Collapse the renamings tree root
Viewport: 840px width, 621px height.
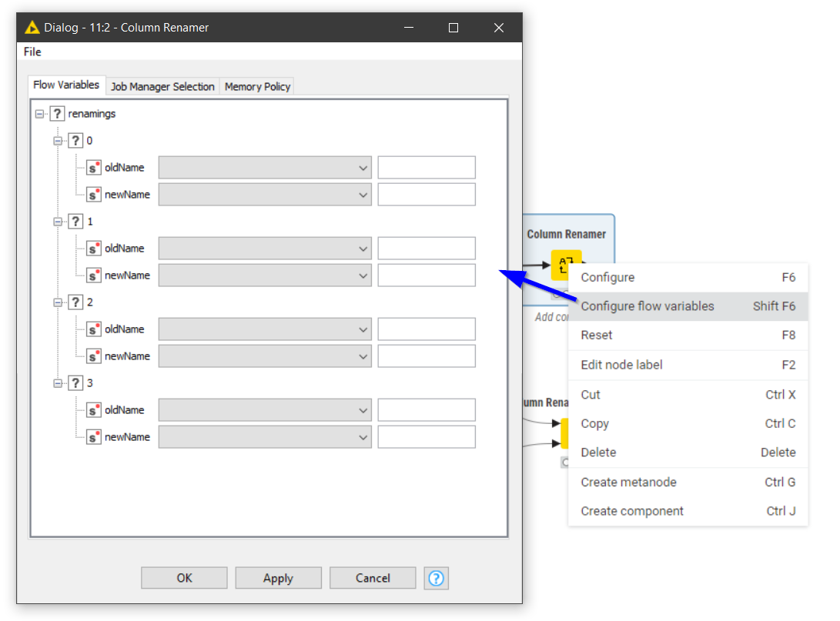pyautogui.click(x=39, y=113)
